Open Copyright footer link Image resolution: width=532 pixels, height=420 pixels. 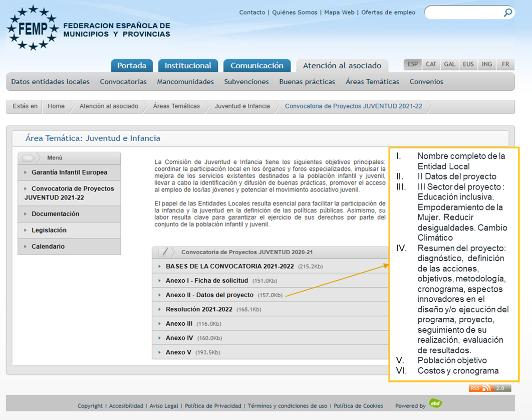click(x=90, y=406)
